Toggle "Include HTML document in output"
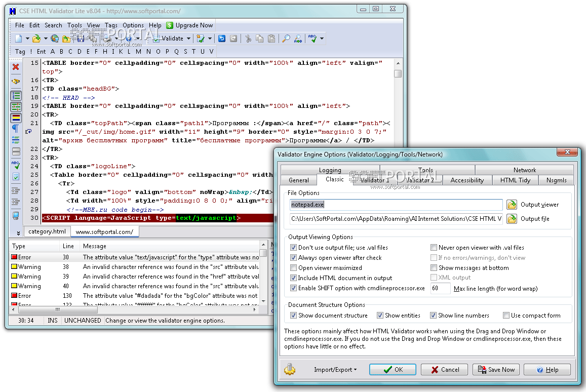586x392 pixels. (x=293, y=278)
